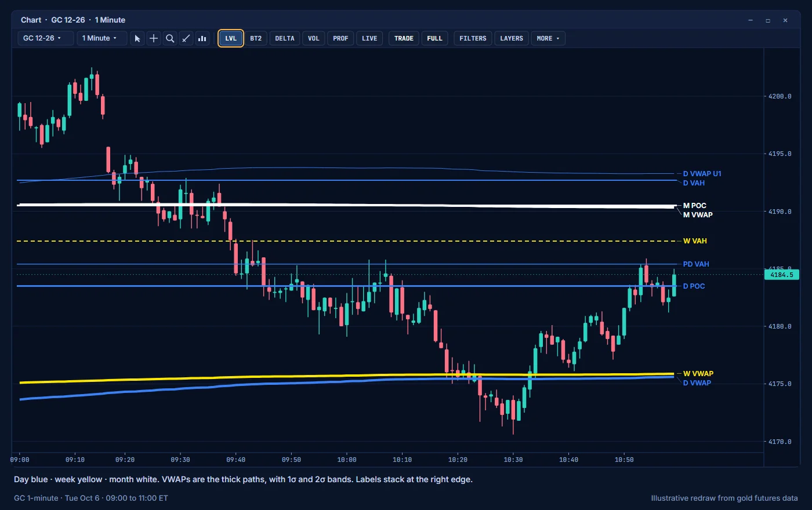Click the PD VAH level label
The height and width of the screenshot is (510, 812).
click(x=696, y=264)
